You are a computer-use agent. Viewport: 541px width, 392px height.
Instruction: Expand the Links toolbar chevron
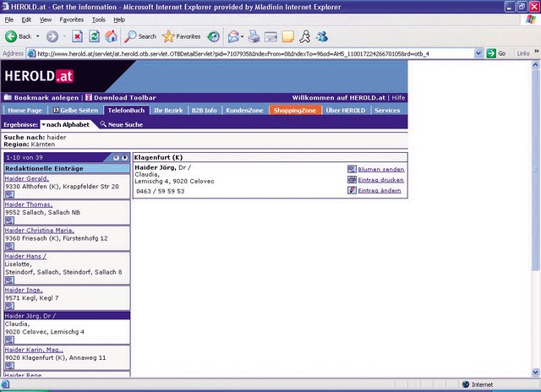[x=536, y=52]
